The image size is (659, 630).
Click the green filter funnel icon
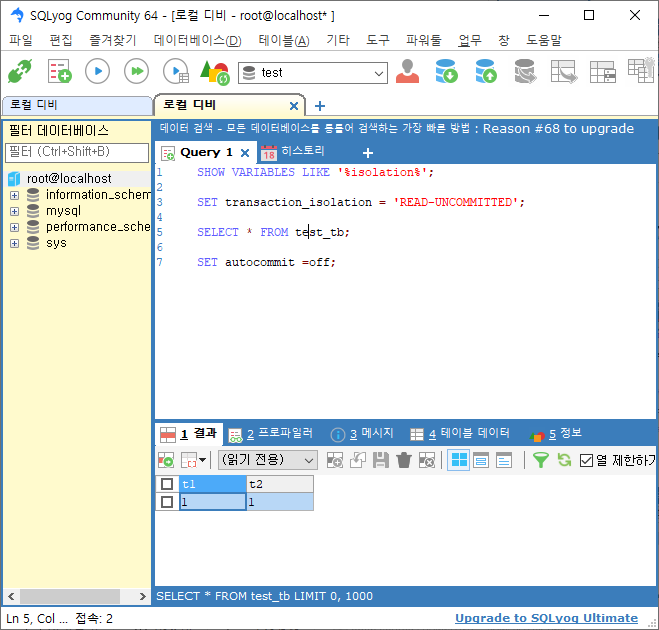pyautogui.click(x=540, y=461)
